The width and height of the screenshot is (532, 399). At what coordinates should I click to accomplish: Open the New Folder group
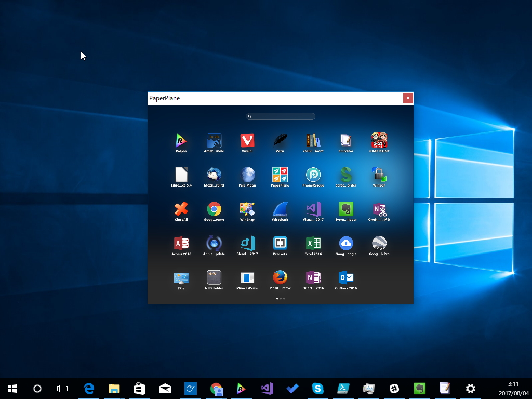click(214, 277)
